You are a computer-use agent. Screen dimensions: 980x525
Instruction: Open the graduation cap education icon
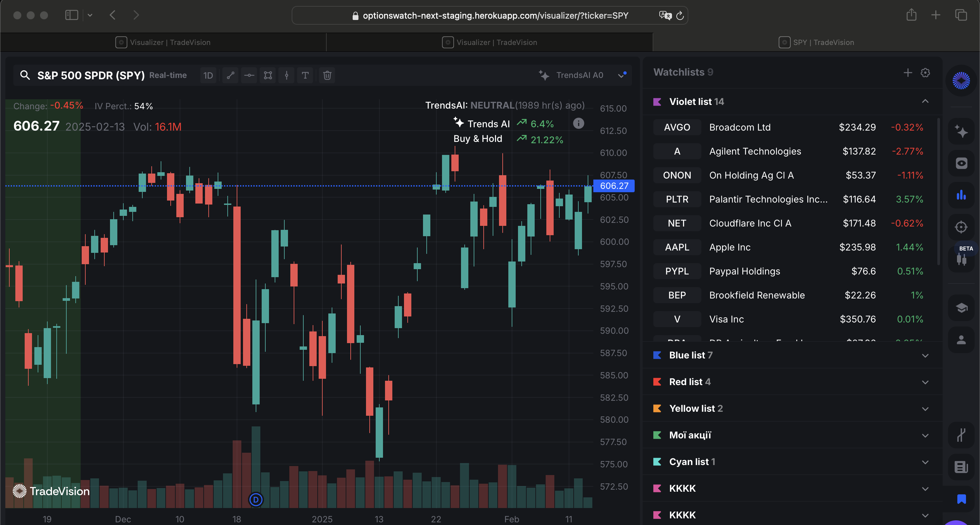961,307
